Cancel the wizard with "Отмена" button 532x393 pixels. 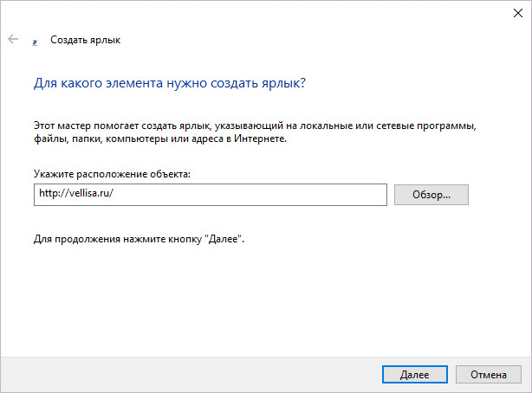pyautogui.click(x=489, y=375)
